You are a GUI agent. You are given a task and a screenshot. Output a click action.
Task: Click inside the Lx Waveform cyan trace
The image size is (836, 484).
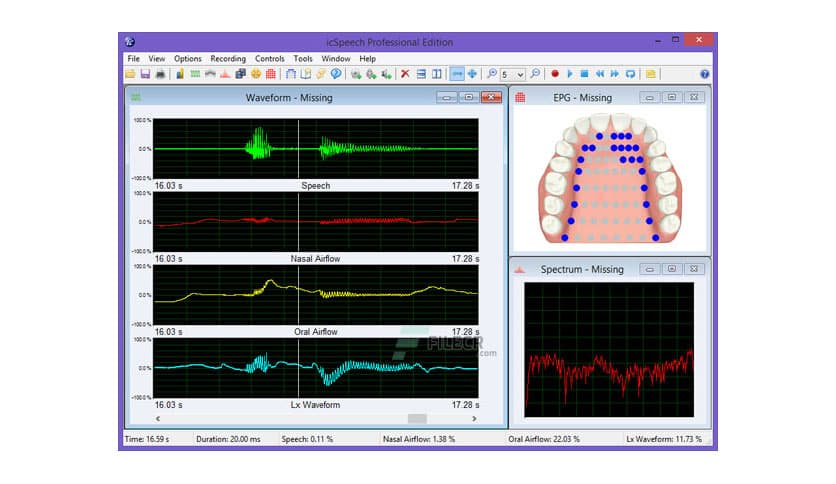pyautogui.click(x=316, y=367)
